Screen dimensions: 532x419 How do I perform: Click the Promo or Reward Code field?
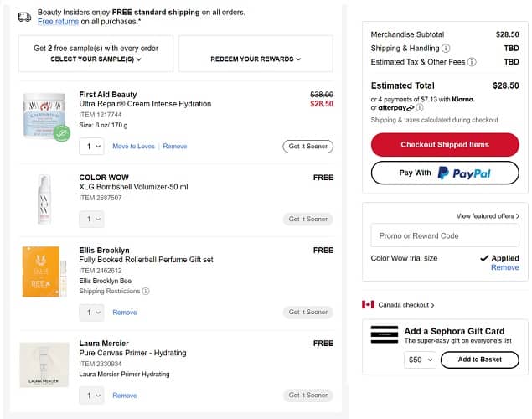[445, 235]
